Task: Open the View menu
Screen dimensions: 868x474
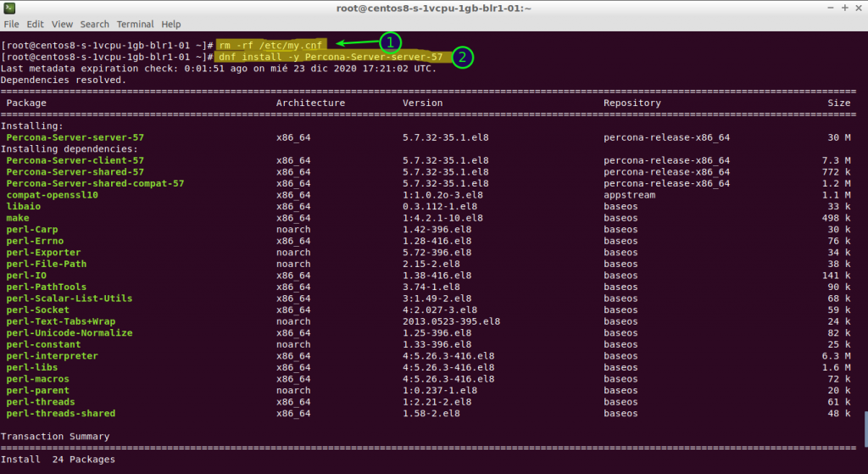Action: 62,25
